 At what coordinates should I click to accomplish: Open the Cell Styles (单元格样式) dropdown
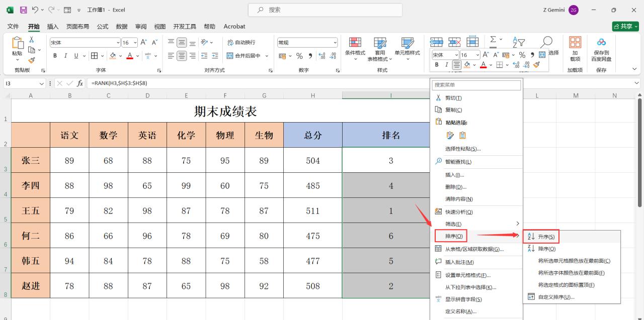pos(407,49)
